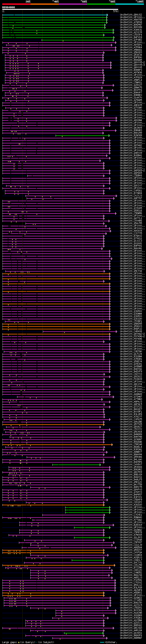Select hit label UniRef100_A8Q5U4
Viewport: 146px width, 644px height.
click(131, 548)
